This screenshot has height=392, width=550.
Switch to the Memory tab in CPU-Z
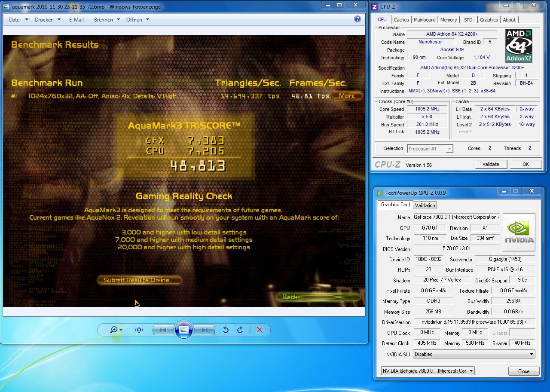[x=449, y=20]
